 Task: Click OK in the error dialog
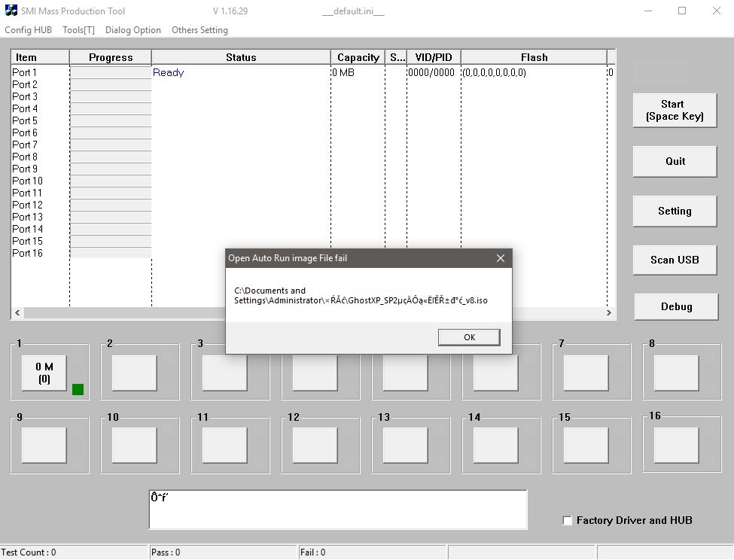click(469, 337)
